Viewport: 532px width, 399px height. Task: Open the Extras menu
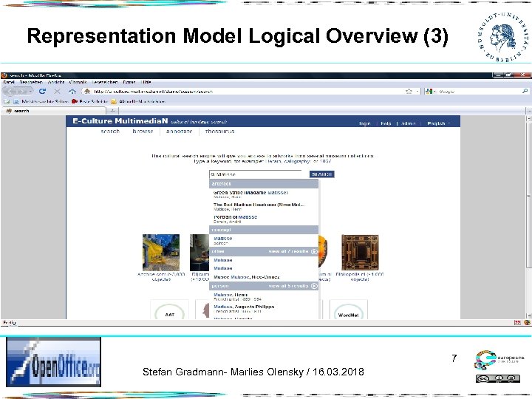[129, 82]
